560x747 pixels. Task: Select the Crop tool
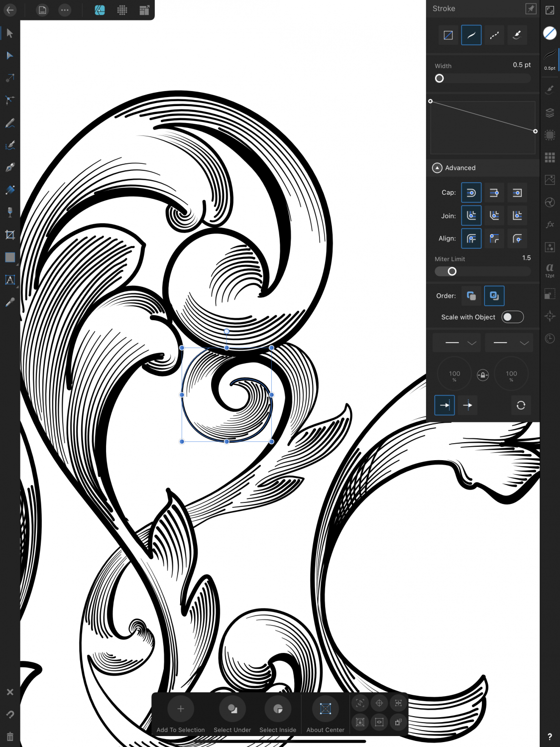click(x=10, y=235)
